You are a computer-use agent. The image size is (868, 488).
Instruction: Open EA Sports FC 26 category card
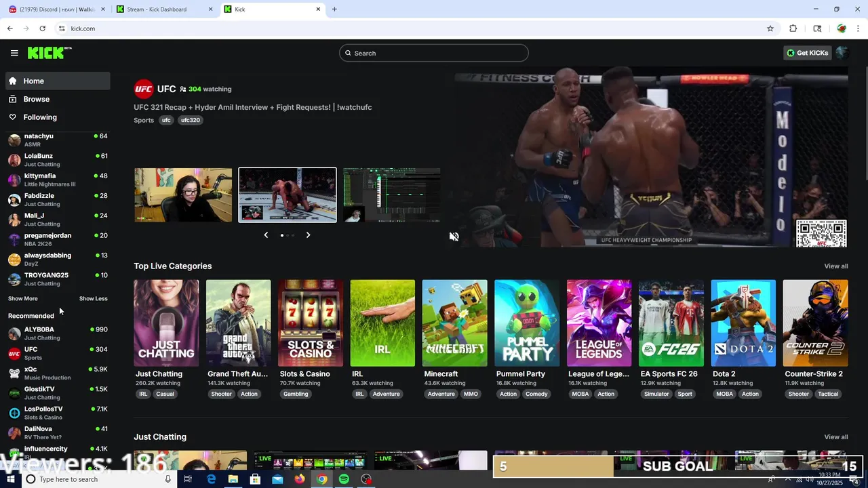(x=671, y=323)
